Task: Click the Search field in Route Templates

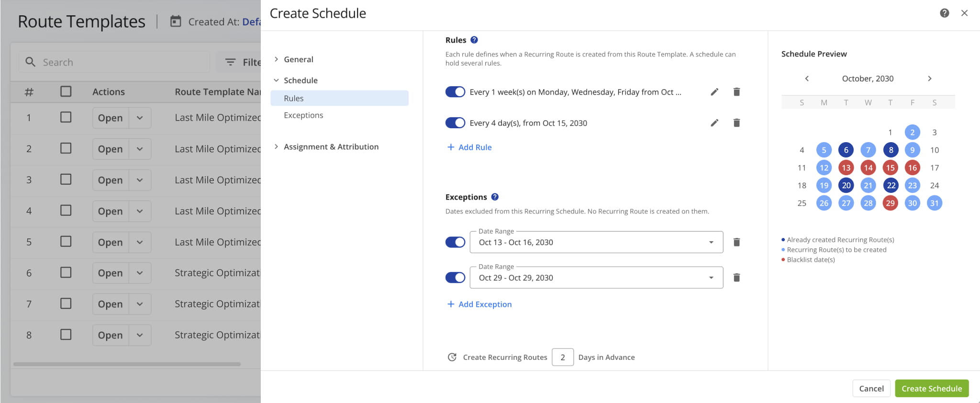Action: tap(114, 62)
